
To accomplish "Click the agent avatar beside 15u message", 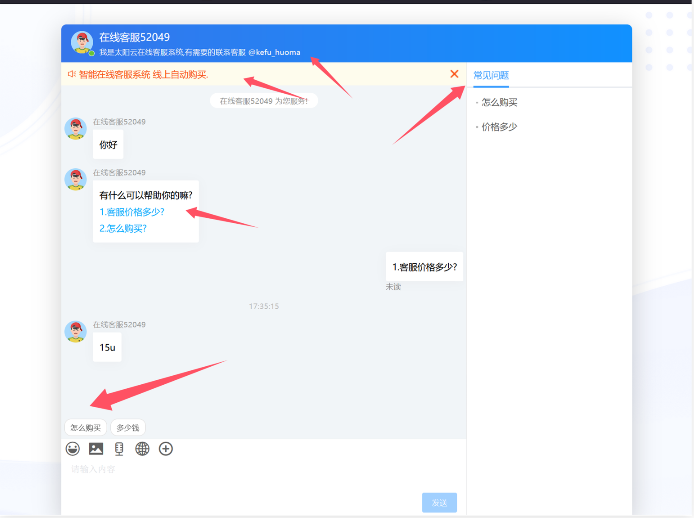I will coord(76,331).
